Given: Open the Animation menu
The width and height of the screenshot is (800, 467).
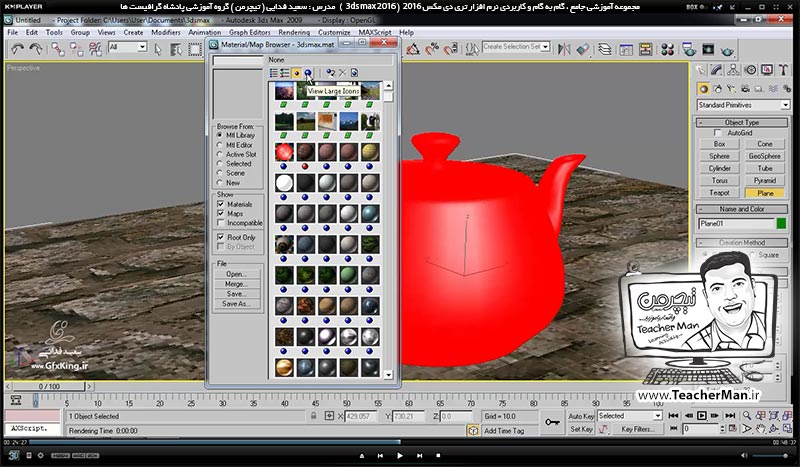Looking at the screenshot, I should [x=205, y=32].
